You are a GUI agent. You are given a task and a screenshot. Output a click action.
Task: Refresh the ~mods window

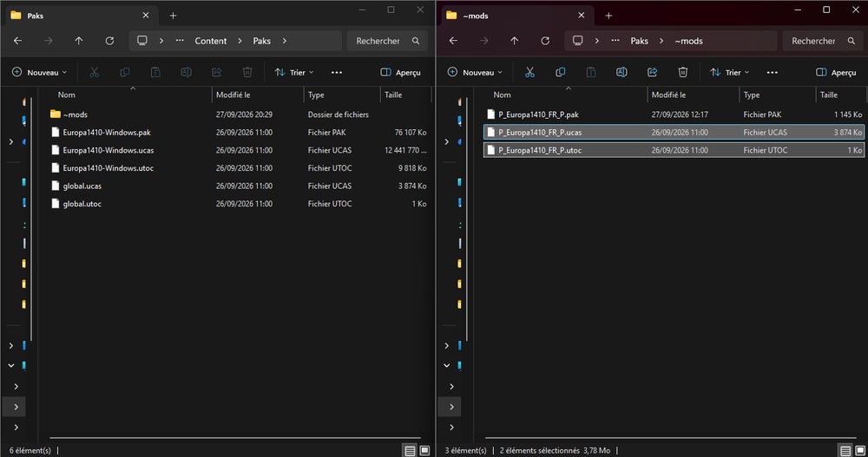(x=545, y=41)
